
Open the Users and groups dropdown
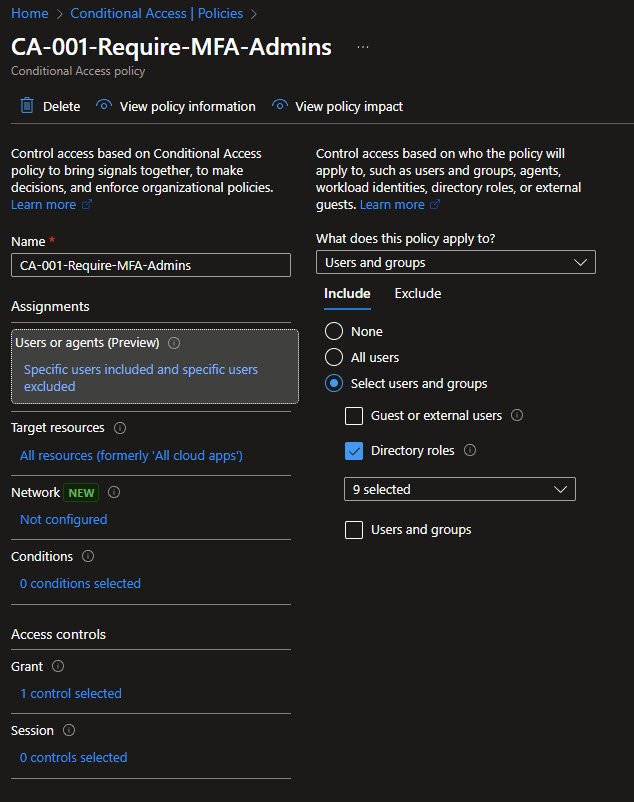[455, 262]
